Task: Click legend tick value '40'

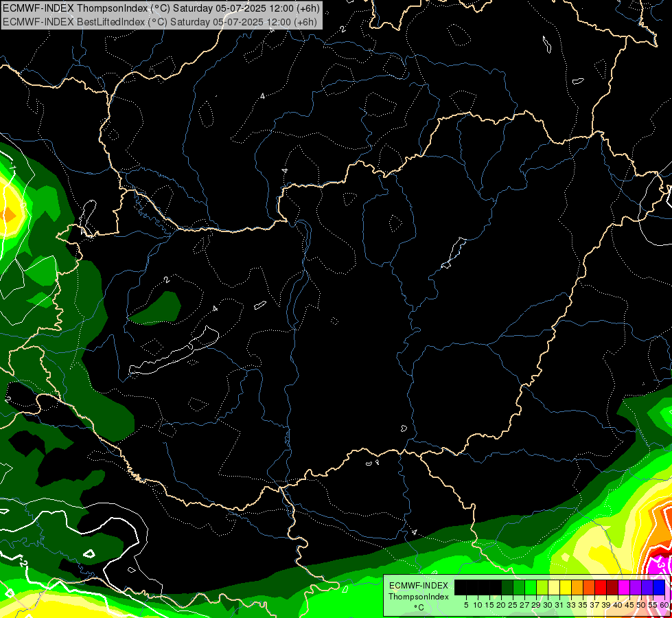Action: coord(618,605)
